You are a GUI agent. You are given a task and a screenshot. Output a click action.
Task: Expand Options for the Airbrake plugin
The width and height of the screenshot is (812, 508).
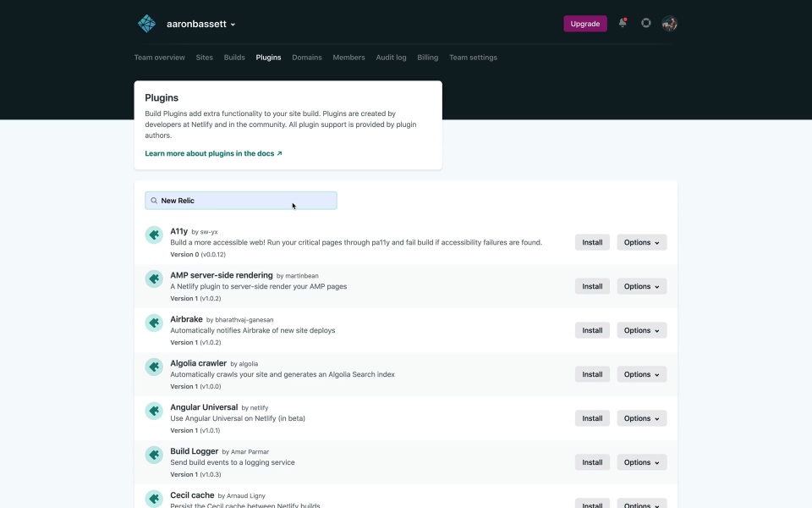642,331
